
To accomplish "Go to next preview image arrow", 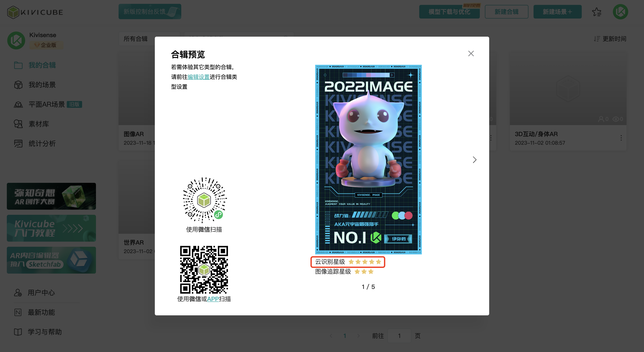I will (474, 160).
